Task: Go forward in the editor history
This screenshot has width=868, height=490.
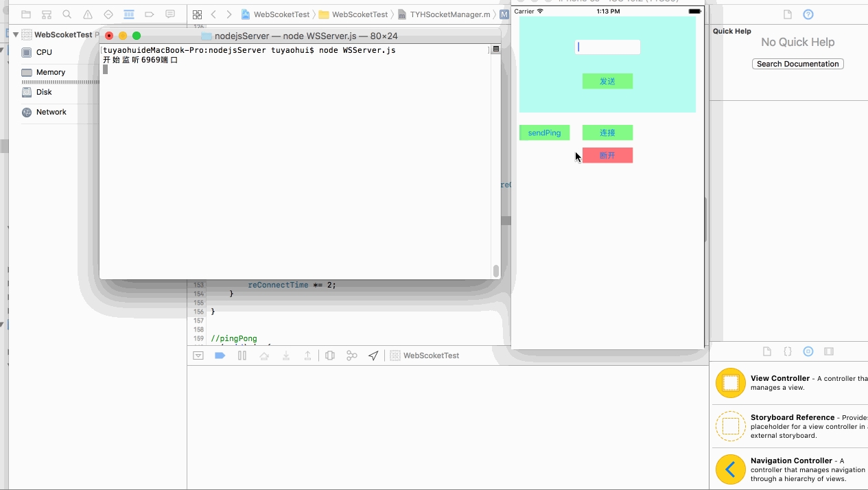Action: [x=228, y=14]
